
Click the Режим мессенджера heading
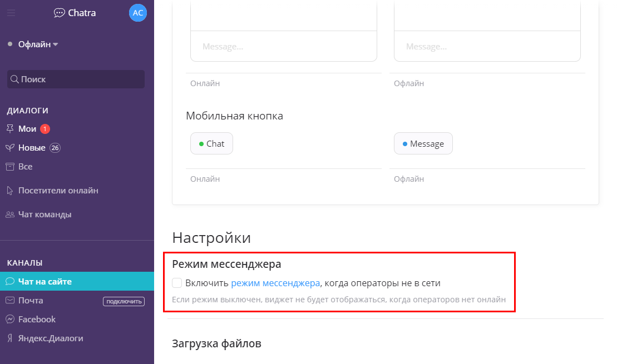click(226, 264)
